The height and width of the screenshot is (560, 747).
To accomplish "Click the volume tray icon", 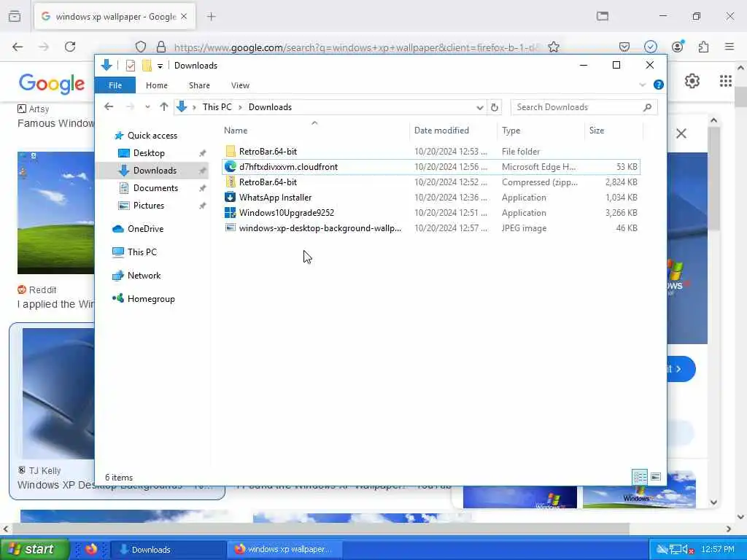I will point(688,550).
